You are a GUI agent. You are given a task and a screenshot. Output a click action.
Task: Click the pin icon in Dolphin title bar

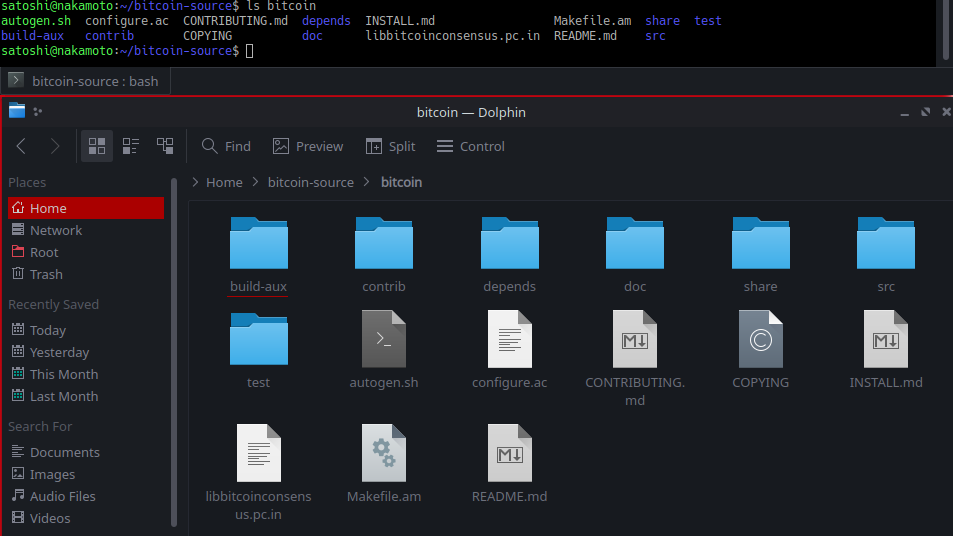click(38, 112)
